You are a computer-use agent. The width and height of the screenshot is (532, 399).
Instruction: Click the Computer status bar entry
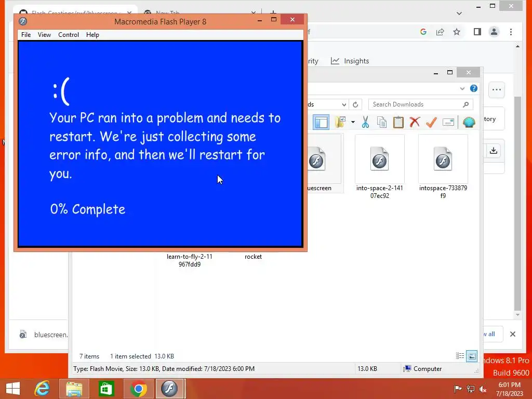click(423, 369)
